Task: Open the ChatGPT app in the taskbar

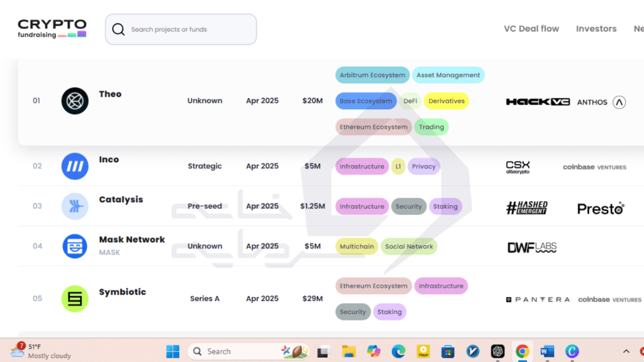Action: tap(497, 351)
